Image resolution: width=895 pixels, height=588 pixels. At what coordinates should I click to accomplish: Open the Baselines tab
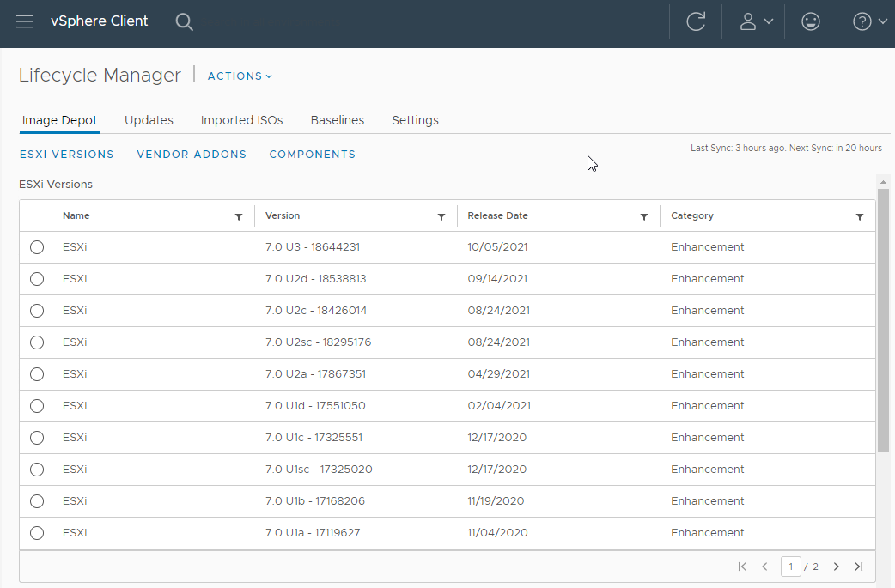[x=338, y=120]
